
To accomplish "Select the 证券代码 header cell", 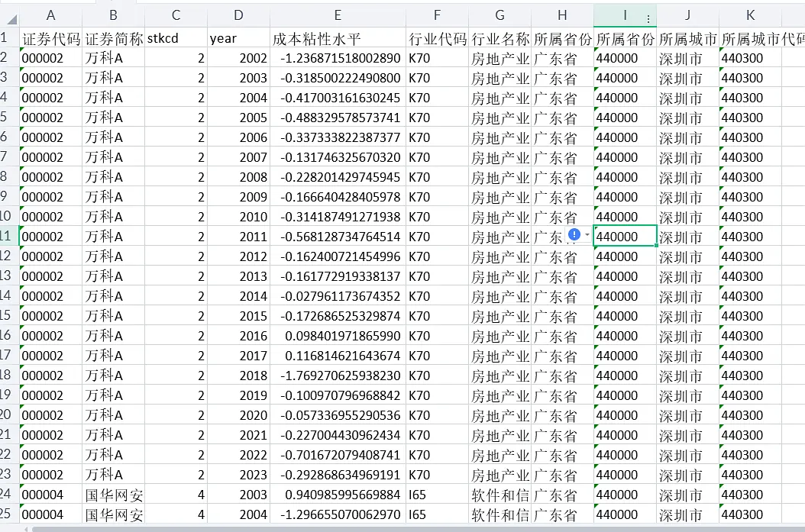I will pos(50,37).
